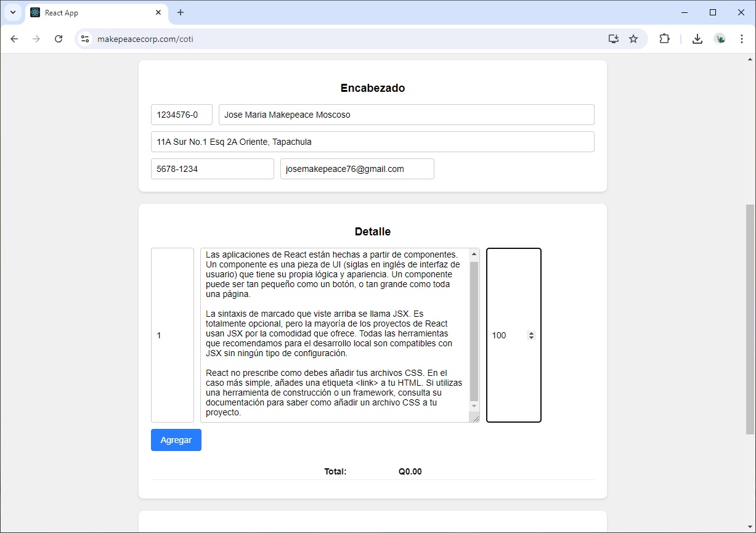Click the quantity field showing 1

click(x=173, y=335)
